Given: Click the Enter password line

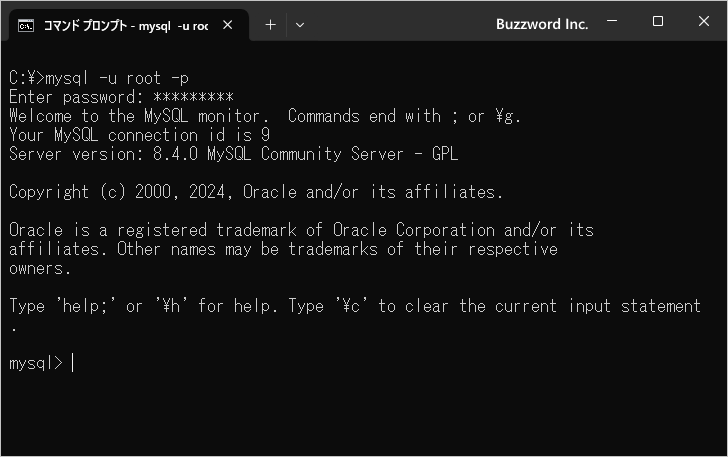Looking at the screenshot, I should point(121,97).
